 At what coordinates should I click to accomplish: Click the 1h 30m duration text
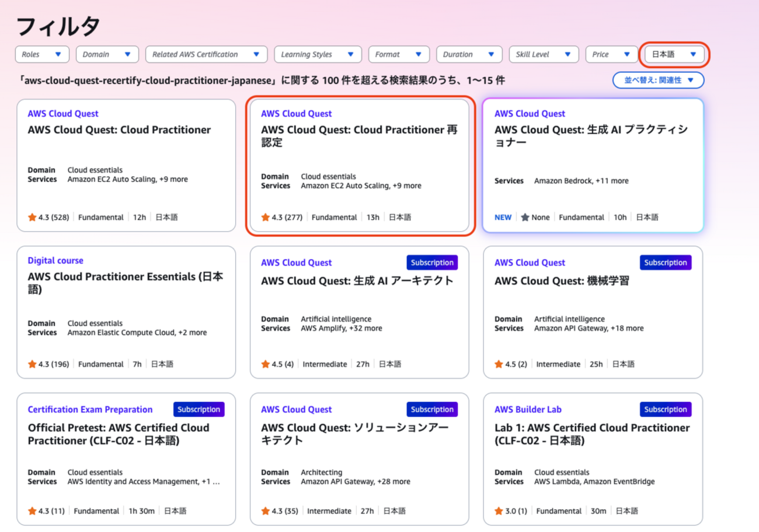click(x=142, y=511)
